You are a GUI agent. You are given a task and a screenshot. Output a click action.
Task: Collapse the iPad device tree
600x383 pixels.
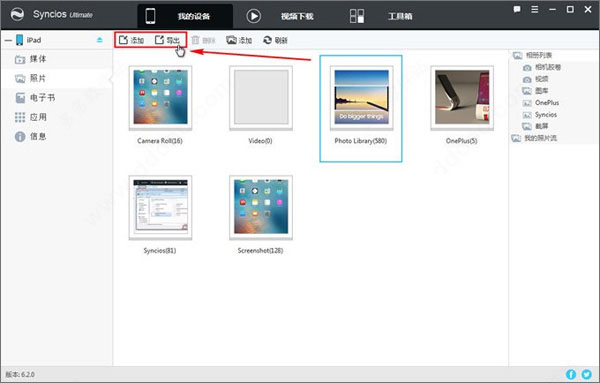(8, 40)
